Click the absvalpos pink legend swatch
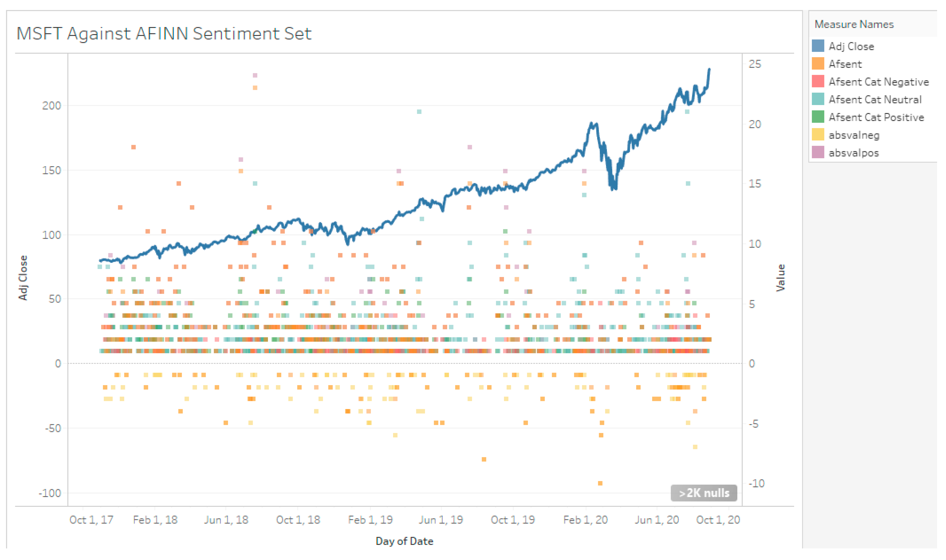946x560 pixels. (x=818, y=152)
